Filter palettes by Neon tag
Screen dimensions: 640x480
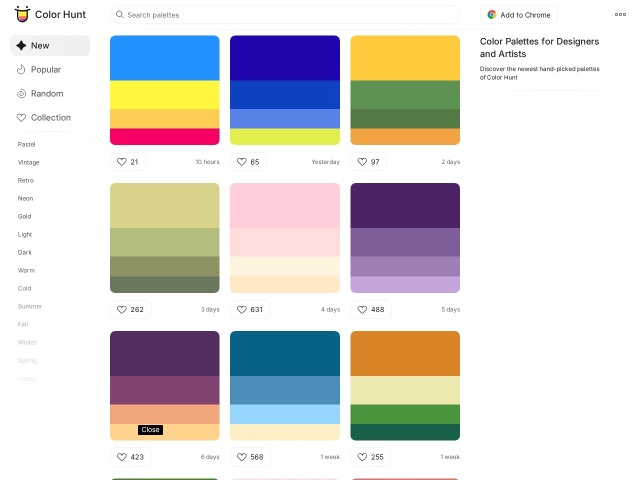pos(25,198)
